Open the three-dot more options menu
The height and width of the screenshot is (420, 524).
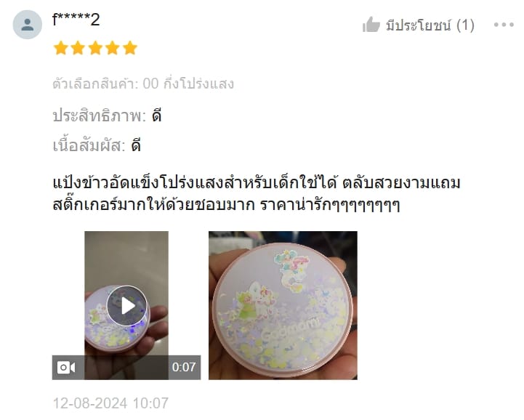click(504, 25)
